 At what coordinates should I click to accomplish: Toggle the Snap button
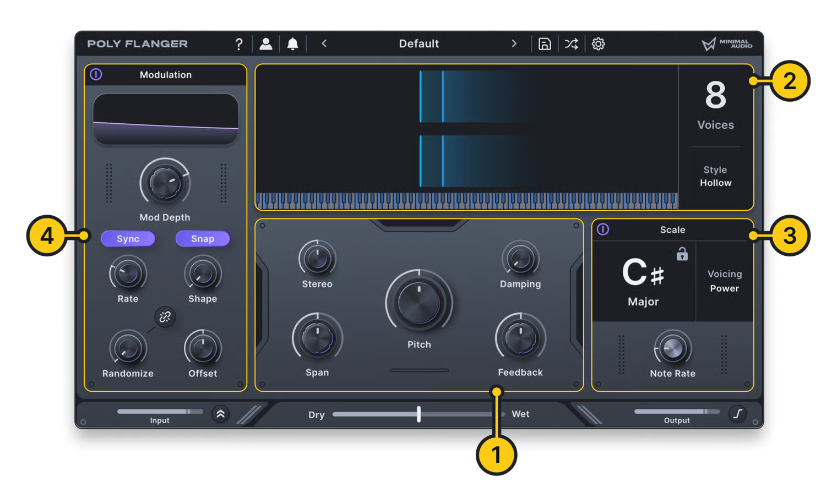[202, 239]
